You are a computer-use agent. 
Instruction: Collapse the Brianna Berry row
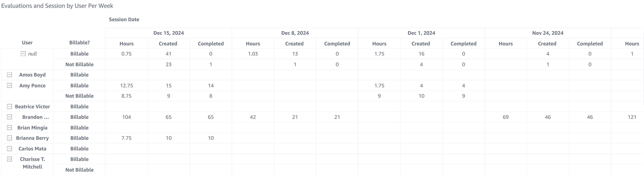pyautogui.click(x=10, y=138)
